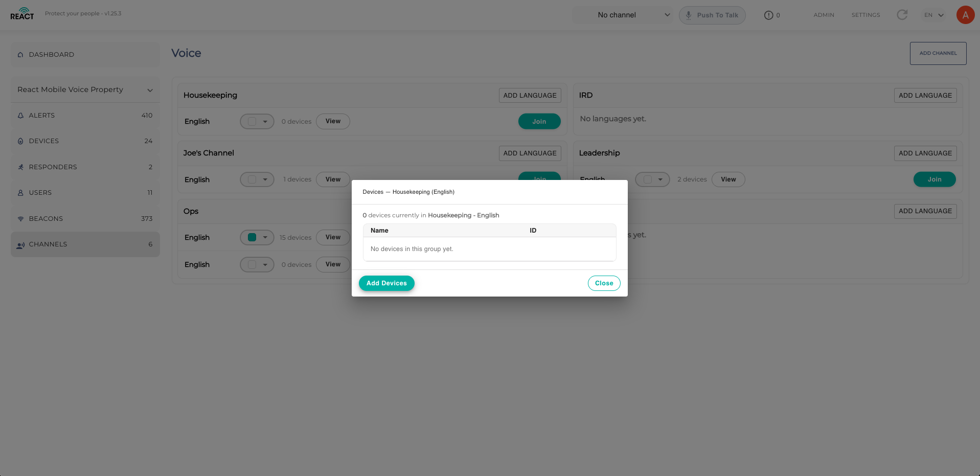This screenshot has height=476, width=980.
Task: Click Add Devices button in dialog
Action: (x=386, y=283)
